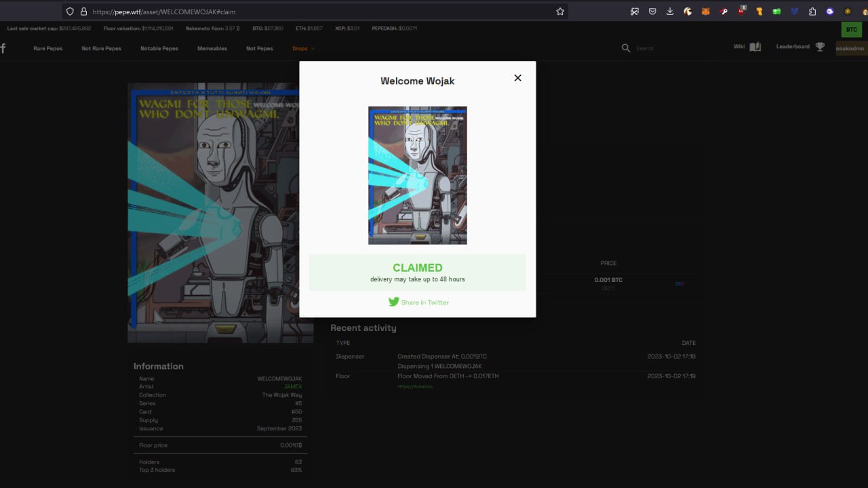Screen dimensions: 868x488
Task: Take a screenshot with scissors icon
Action: click(x=635, y=12)
